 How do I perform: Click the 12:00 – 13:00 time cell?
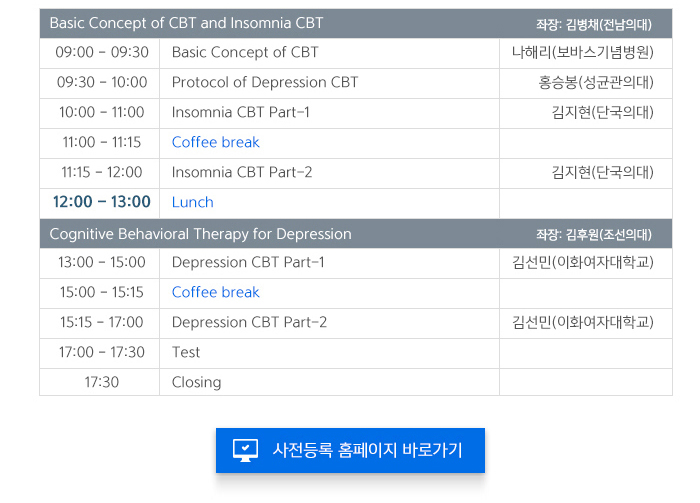[x=101, y=202]
